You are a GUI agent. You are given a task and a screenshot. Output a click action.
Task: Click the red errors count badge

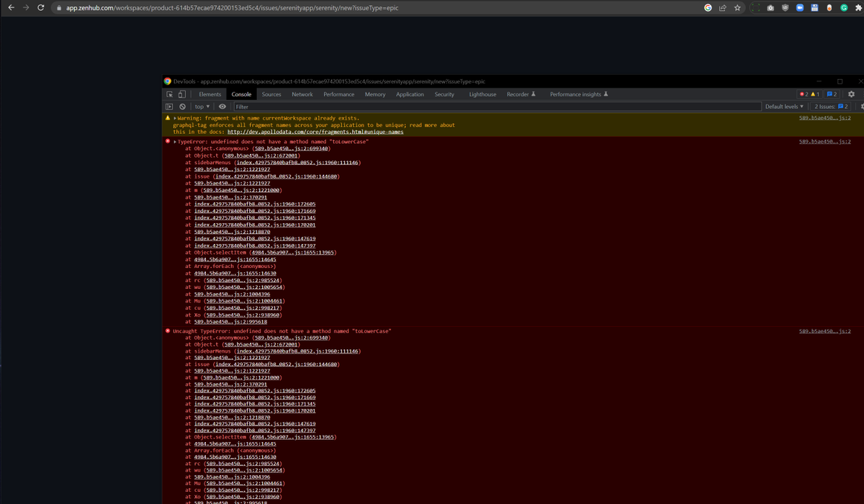click(x=804, y=94)
